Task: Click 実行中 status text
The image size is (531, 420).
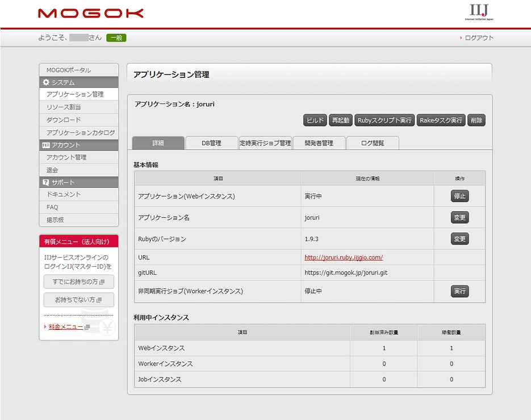Action: [x=313, y=196]
